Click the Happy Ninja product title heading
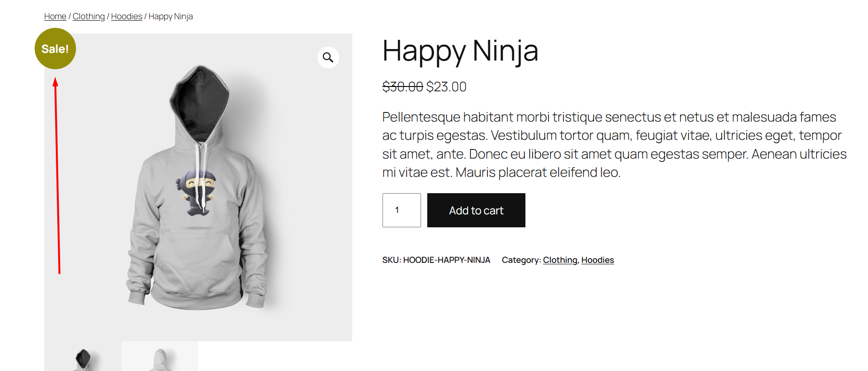This screenshot has height=371, width=868. [x=460, y=51]
